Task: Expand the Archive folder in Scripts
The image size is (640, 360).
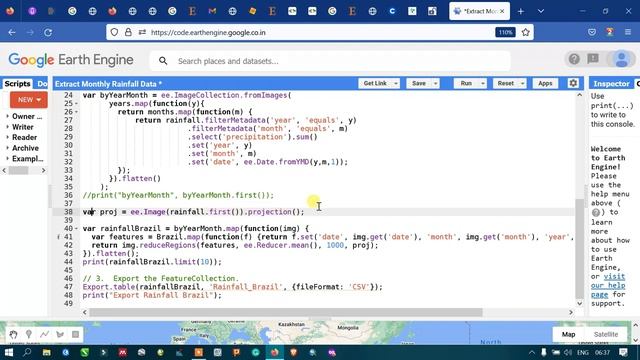Action: (x=7, y=148)
